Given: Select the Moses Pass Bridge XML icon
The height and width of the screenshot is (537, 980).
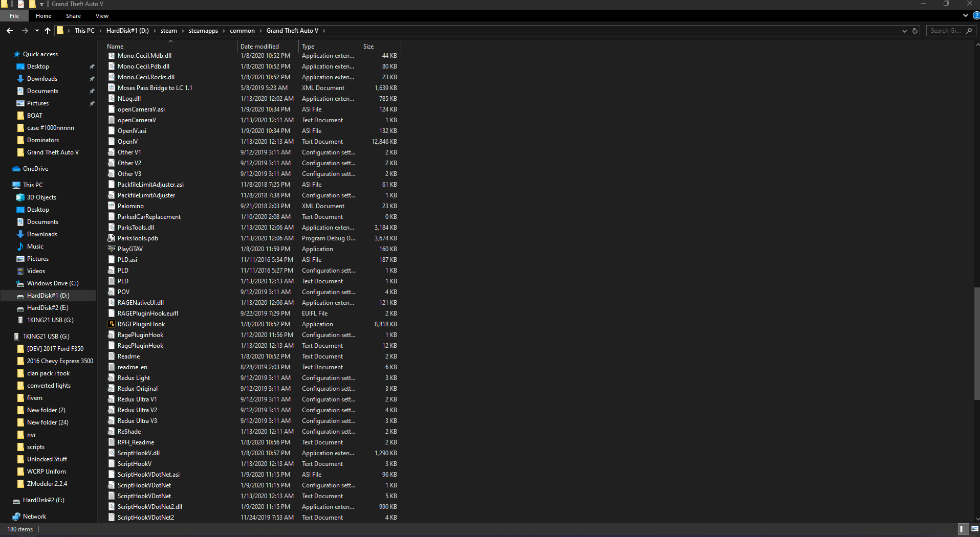Looking at the screenshot, I should [x=111, y=88].
